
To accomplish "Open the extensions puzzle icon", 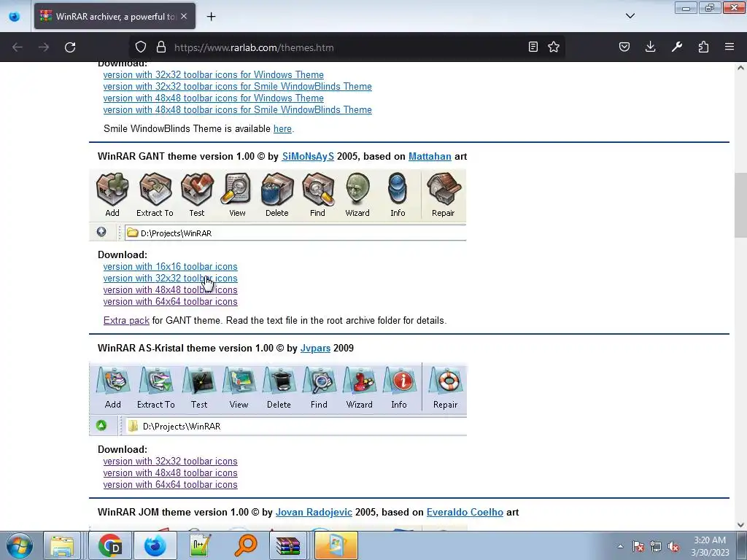I will point(703,47).
